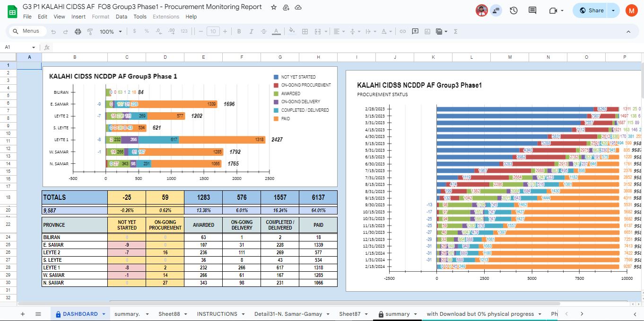Add a new sheet with plus button
Screen dimensions: 644x321
(x=22, y=314)
